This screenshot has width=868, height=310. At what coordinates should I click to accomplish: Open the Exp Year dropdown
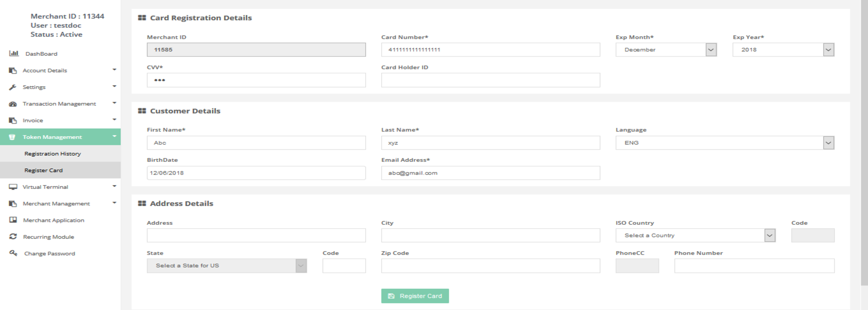coord(783,50)
